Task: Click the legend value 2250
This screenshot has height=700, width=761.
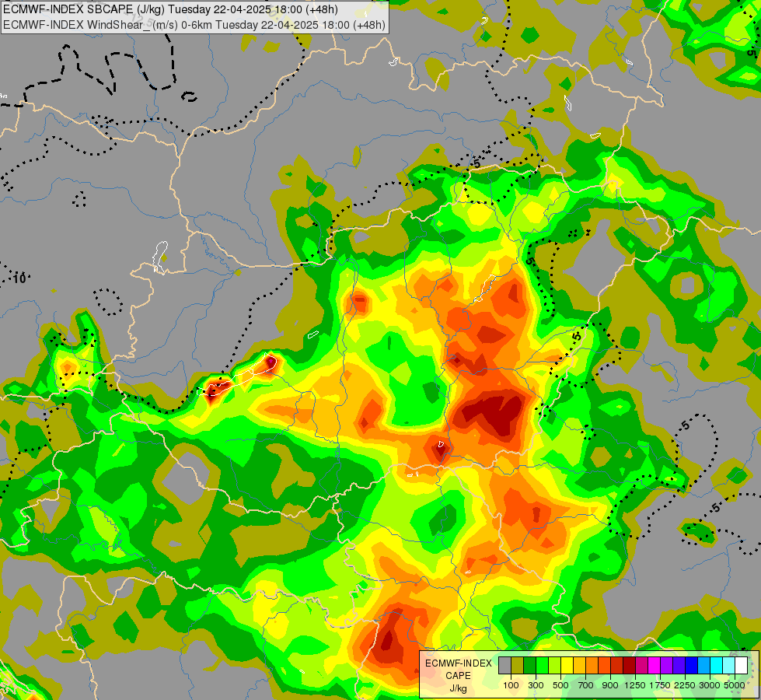Action: click(685, 685)
